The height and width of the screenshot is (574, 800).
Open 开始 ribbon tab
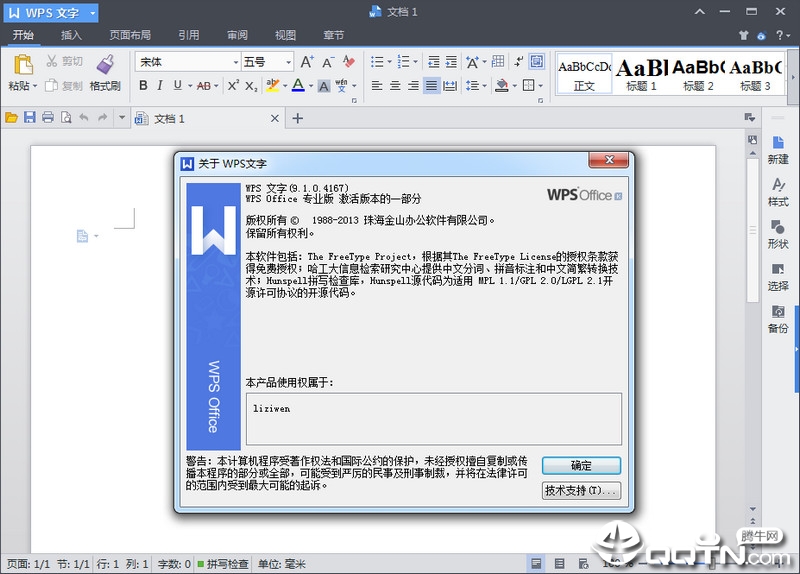(23, 35)
